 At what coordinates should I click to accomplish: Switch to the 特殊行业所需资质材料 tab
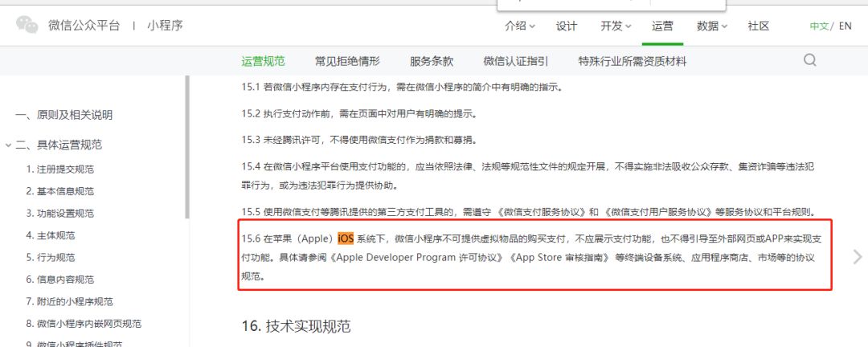point(633,61)
